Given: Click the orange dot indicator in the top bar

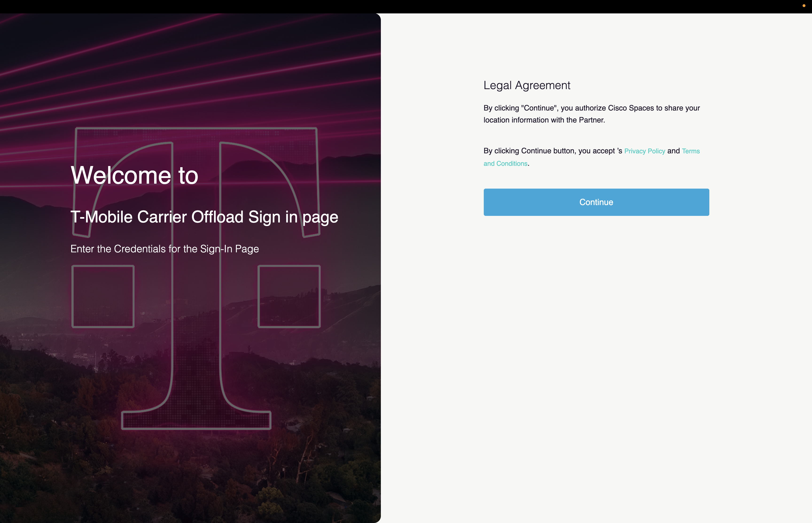Looking at the screenshot, I should [x=804, y=6].
